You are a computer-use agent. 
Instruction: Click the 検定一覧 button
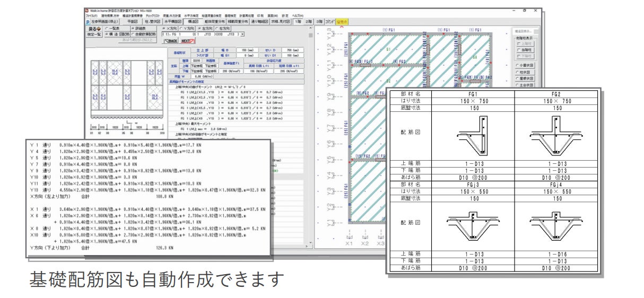94,34
